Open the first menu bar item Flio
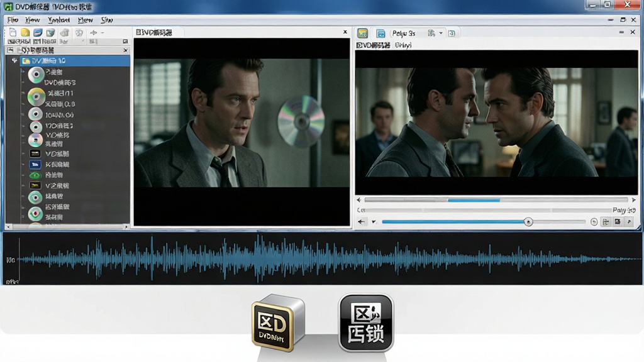The height and width of the screenshot is (362, 644). [x=13, y=19]
